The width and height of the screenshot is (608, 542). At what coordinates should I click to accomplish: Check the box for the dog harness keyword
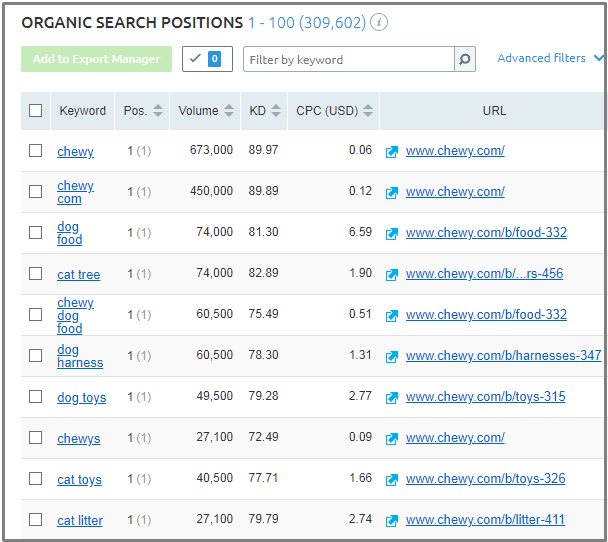click(x=35, y=356)
